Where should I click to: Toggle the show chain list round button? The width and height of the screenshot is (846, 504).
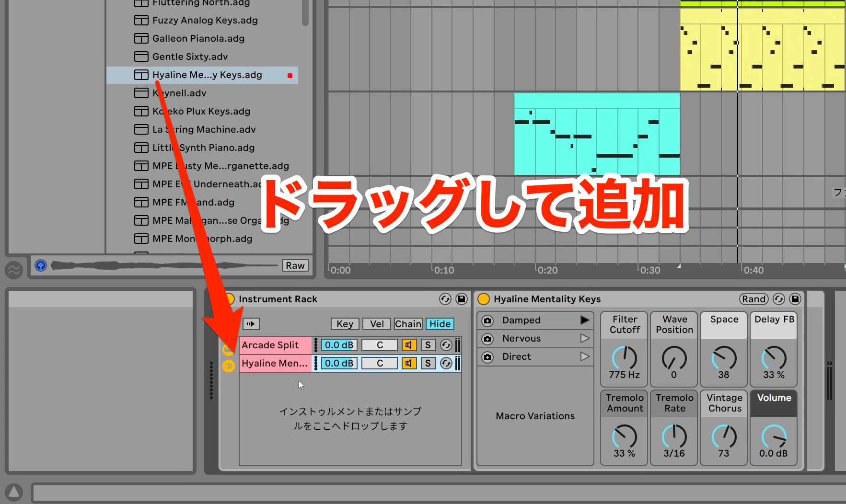coord(229,366)
